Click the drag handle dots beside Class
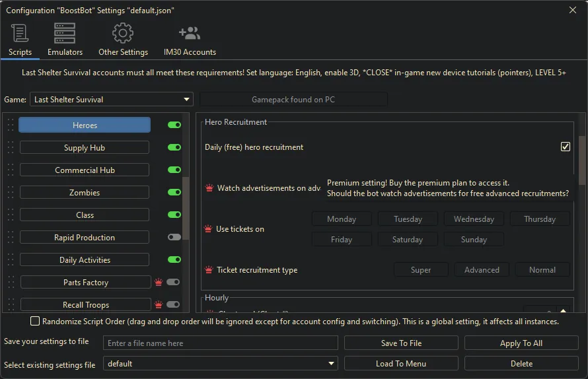 pos(11,215)
